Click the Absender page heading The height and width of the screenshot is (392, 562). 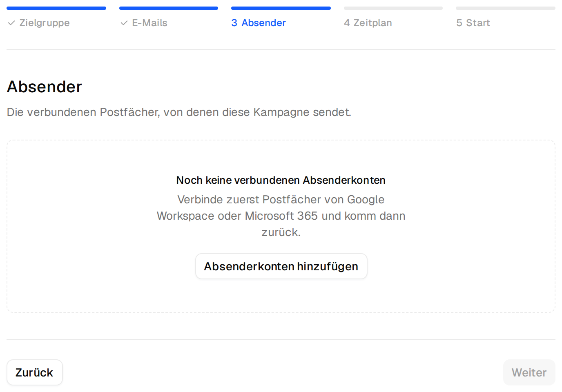[45, 87]
